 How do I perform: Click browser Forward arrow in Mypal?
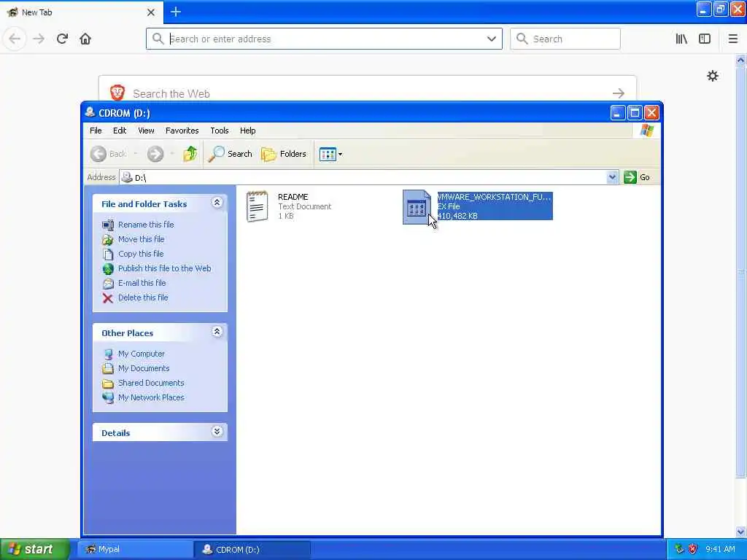pyautogui.click(x=39, y=39)
